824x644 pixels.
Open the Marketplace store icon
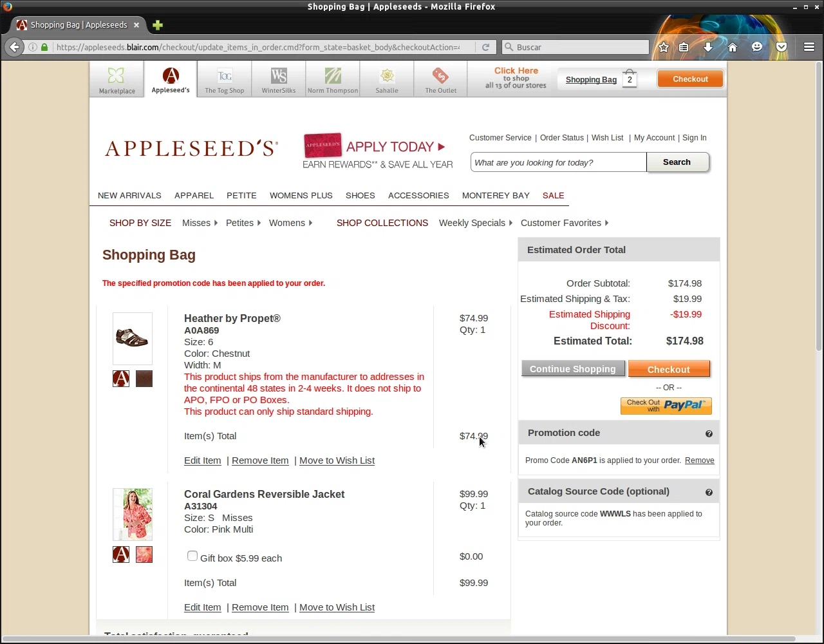pos(117,79)
